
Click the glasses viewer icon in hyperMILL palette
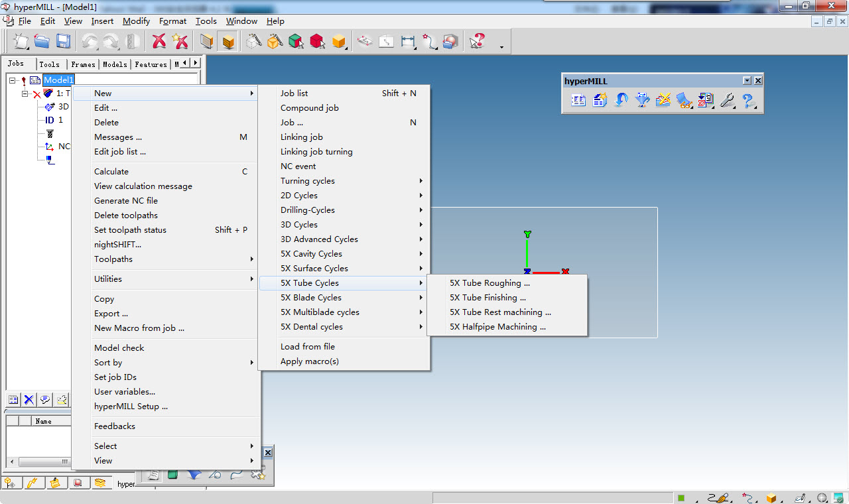point(685,100)
